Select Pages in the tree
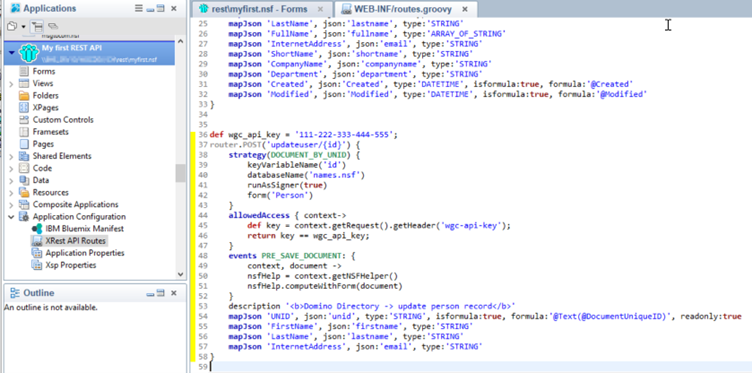752x373 pixels. click(x=43, y=144)
